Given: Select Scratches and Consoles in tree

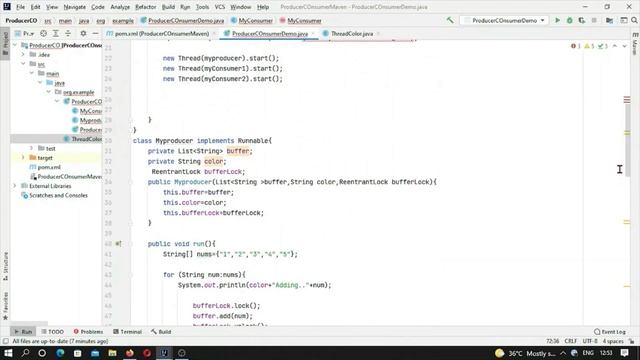Looking at the screenshot, I should (x=56, y=195).
